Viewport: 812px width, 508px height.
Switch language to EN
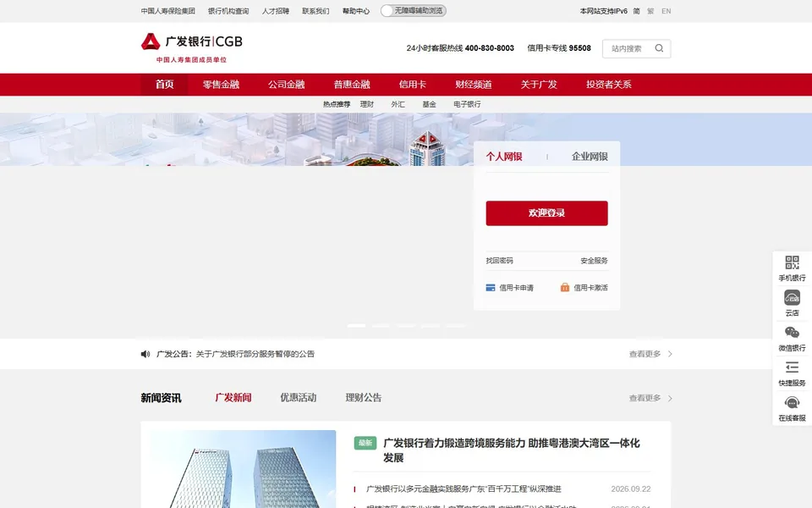pos(667,11)
